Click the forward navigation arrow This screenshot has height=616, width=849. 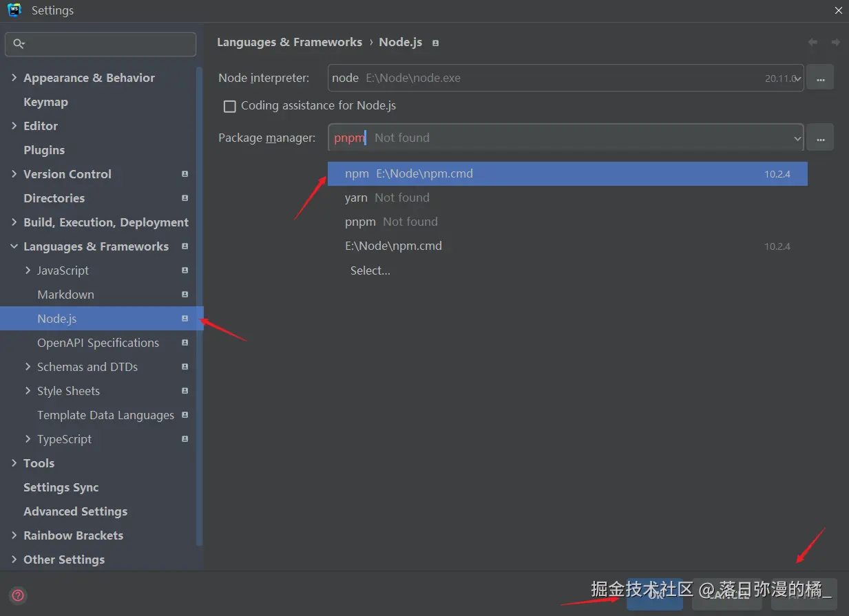tap(835, 43)
